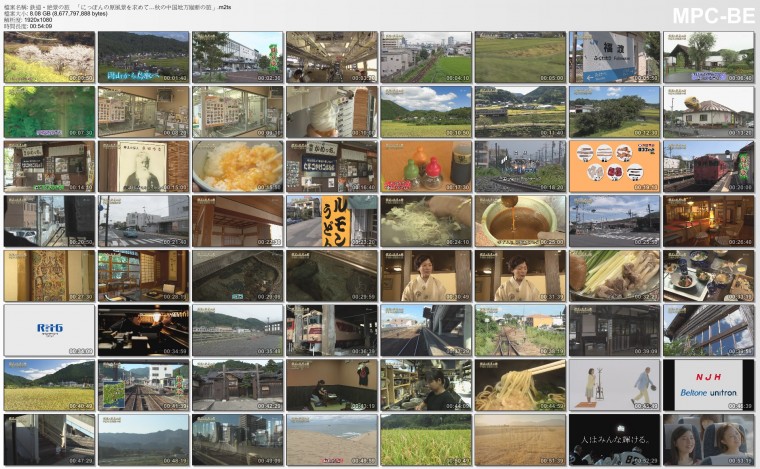
Task: Select the bearded portrait poster thumbnail at 00:15:00
Action: point(143,167)
